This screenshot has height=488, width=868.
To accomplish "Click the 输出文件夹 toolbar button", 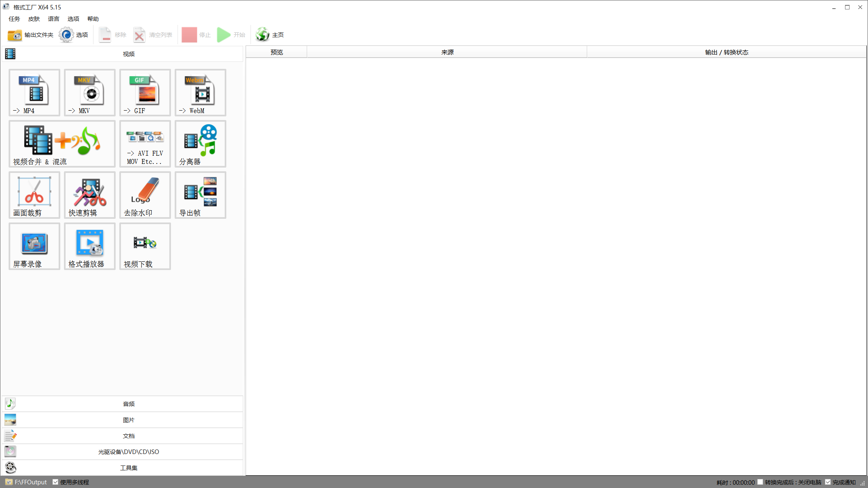I will (31, 35).
